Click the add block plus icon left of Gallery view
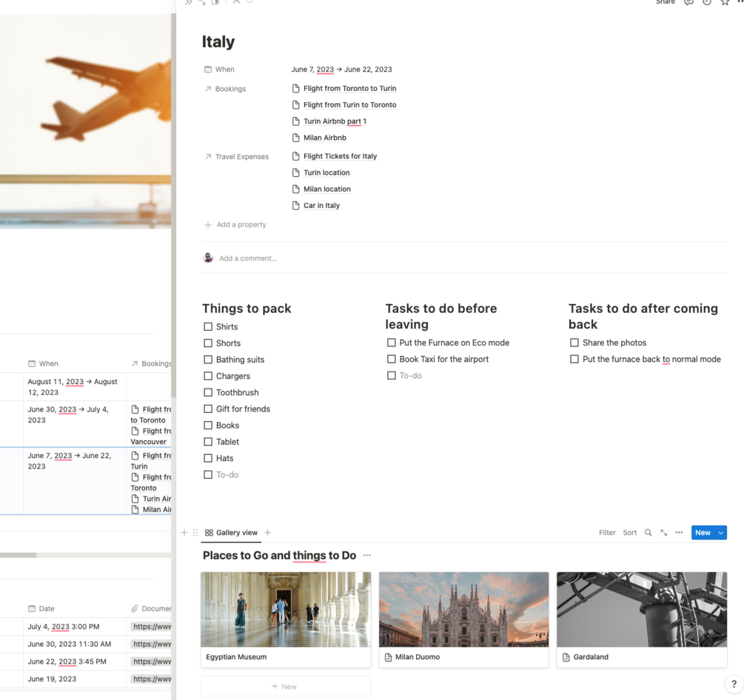The width and height of the screenshot is (744, 700). click(x=184, y=533)
